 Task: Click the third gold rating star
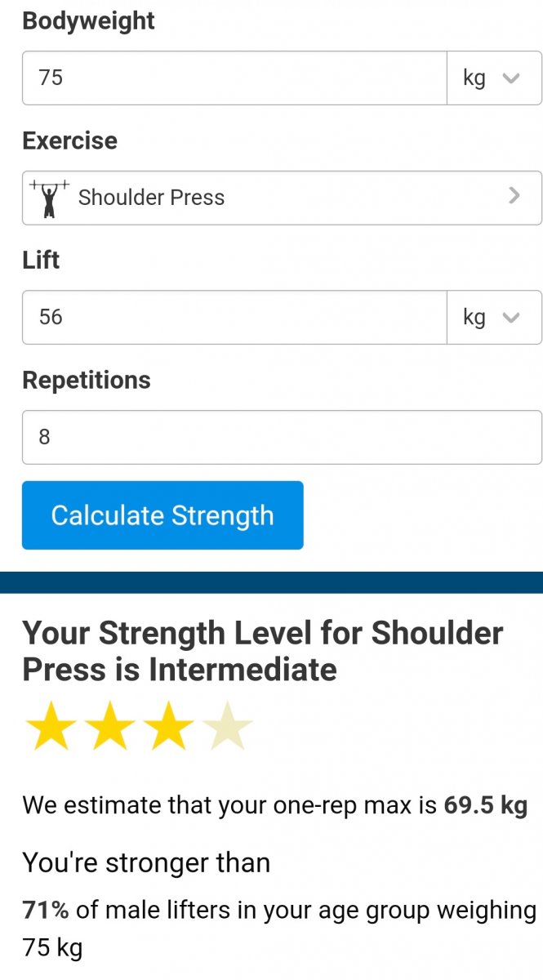(x=168, y=724)
